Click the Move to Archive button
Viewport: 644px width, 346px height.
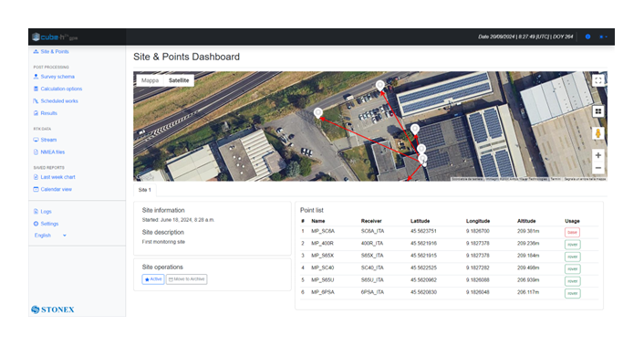pos(186,279)
